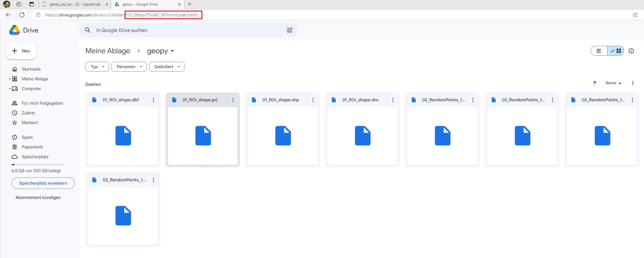The height and width of the screenshot is (258, 644).
Task: Open the Name sort dropdown
Action: coord(613,83)
